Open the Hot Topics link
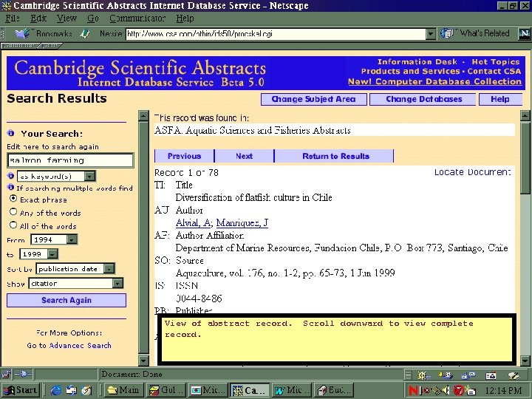The image size is (532, 399). (x=496, y=62)
